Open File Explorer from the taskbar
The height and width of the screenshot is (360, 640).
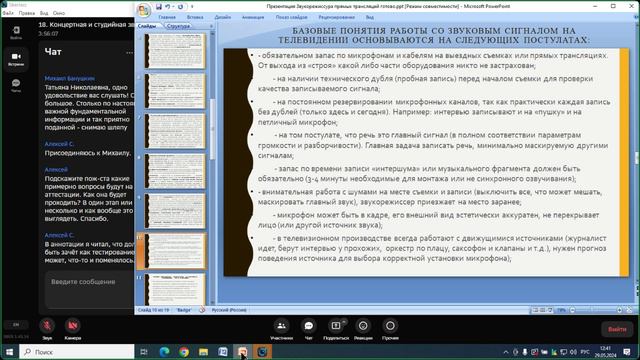pos(203,351)
